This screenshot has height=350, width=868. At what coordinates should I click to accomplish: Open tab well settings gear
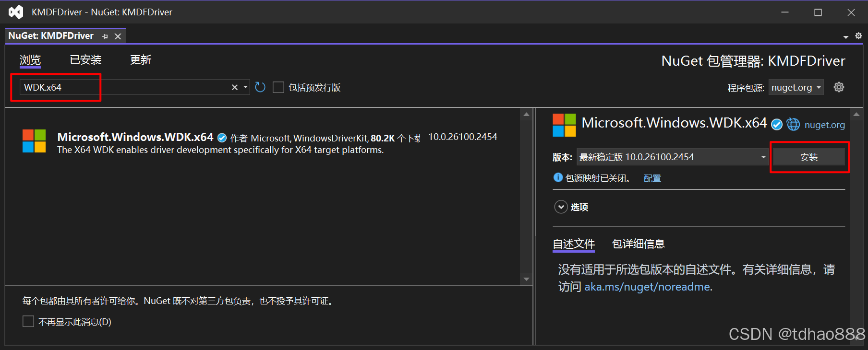tap(858, 36)
